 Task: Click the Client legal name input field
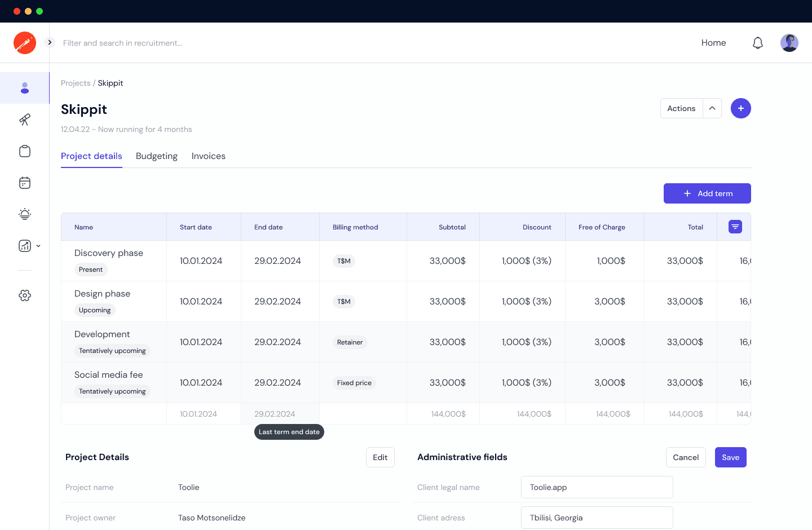(597, 487)
